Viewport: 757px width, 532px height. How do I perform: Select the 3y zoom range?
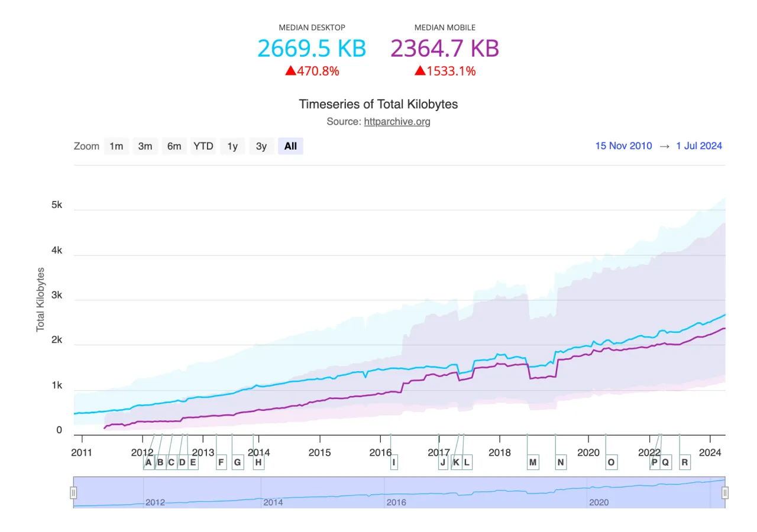pos(261,146)
